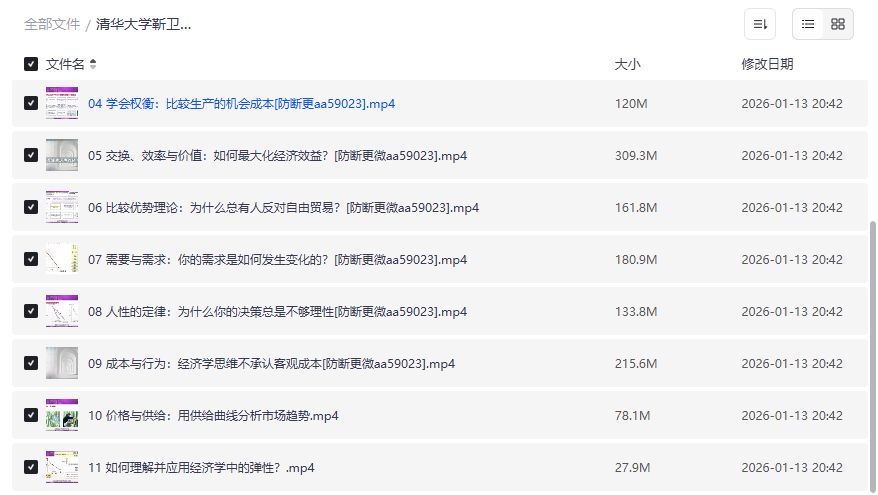Click thumbnail of file 11 弹性
The width and height of the screenshot is (878, 495).
pyautogui.click(x=62, y=467)
